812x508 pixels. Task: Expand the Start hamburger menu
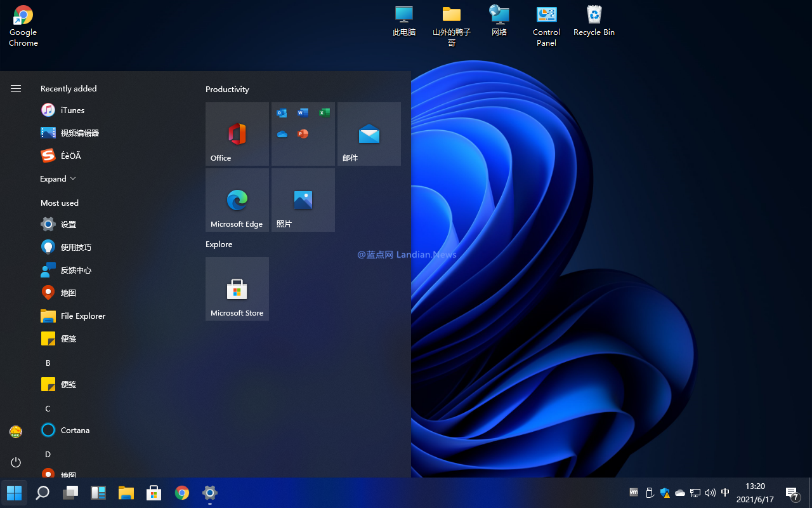[16, 89]
